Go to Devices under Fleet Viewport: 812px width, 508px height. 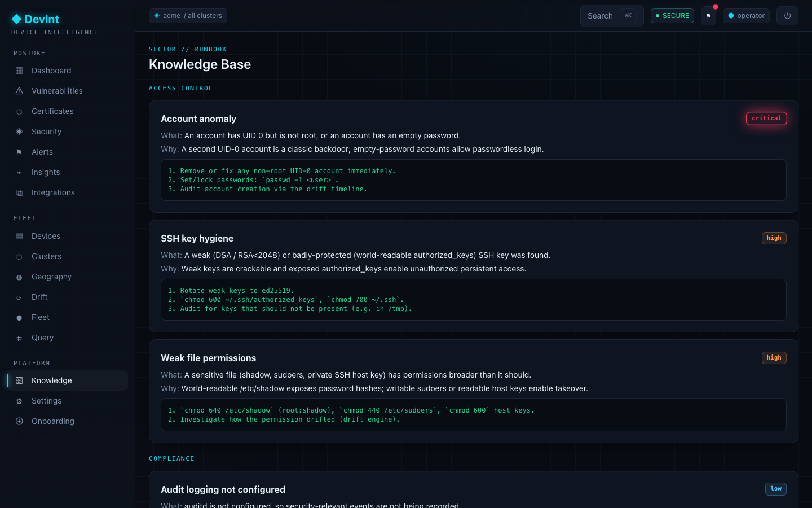pos(68,236)
